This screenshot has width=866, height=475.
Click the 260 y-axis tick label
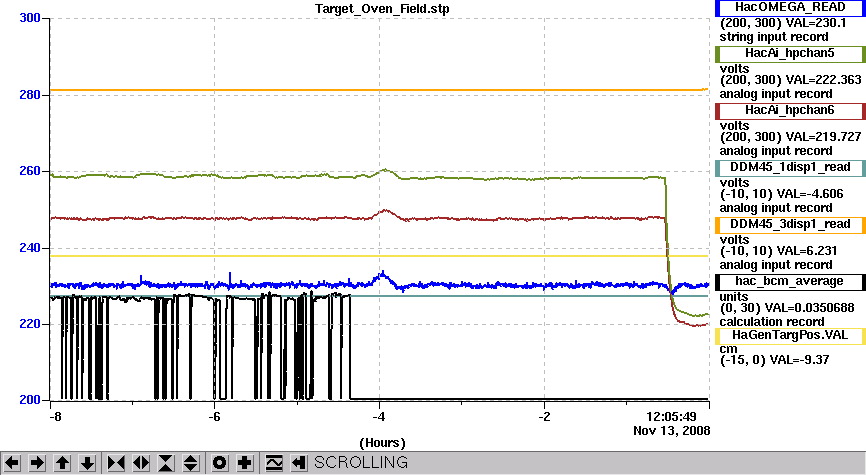pyautogui.click(x=30, y=171)
